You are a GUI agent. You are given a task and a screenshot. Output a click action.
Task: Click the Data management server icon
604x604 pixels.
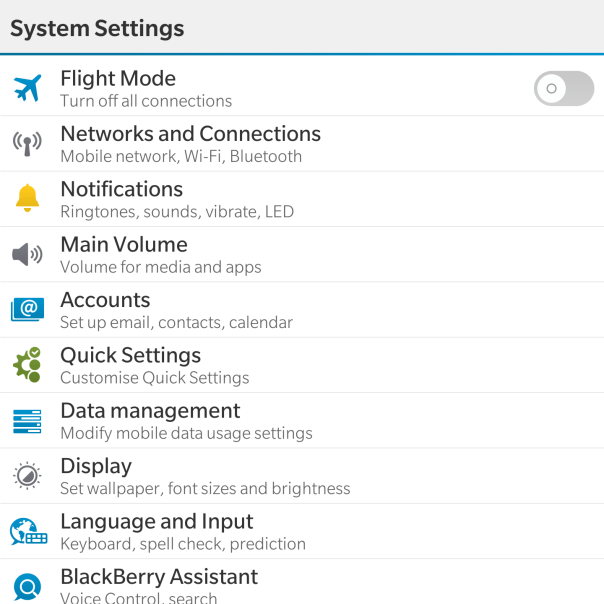click(27, 420)
